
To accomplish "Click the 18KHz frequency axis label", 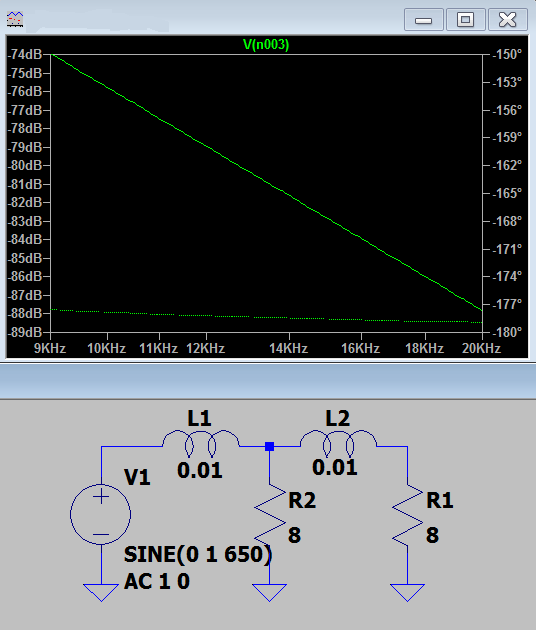I will point(424,348).
